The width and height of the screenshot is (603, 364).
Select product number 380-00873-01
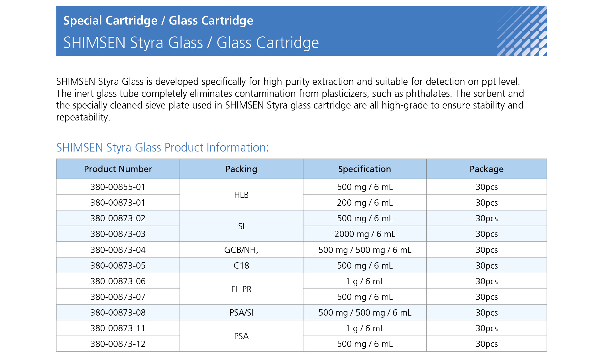(118, 203)
